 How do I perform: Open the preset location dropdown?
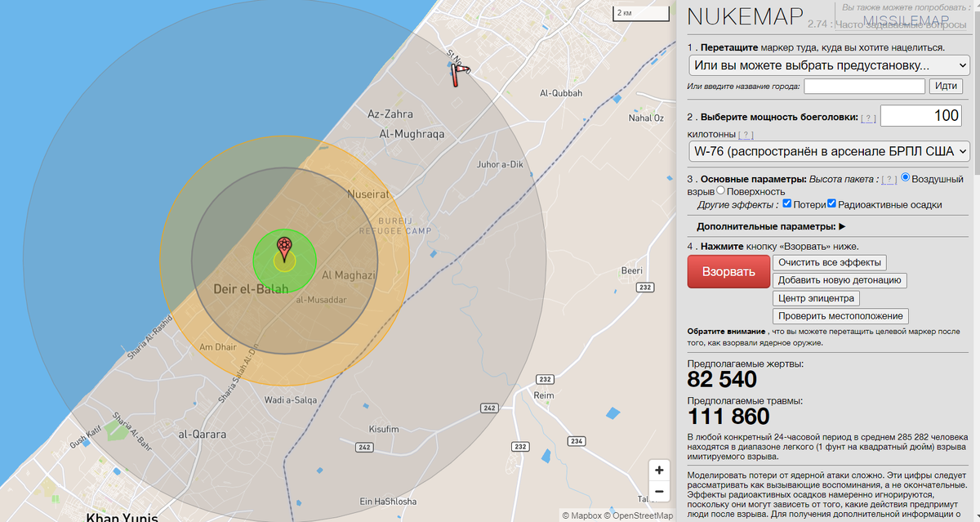[x=829, y=65]
